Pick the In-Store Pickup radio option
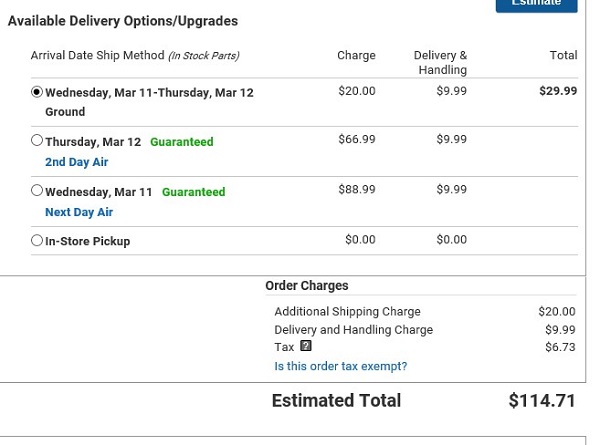 coord(37,240)
